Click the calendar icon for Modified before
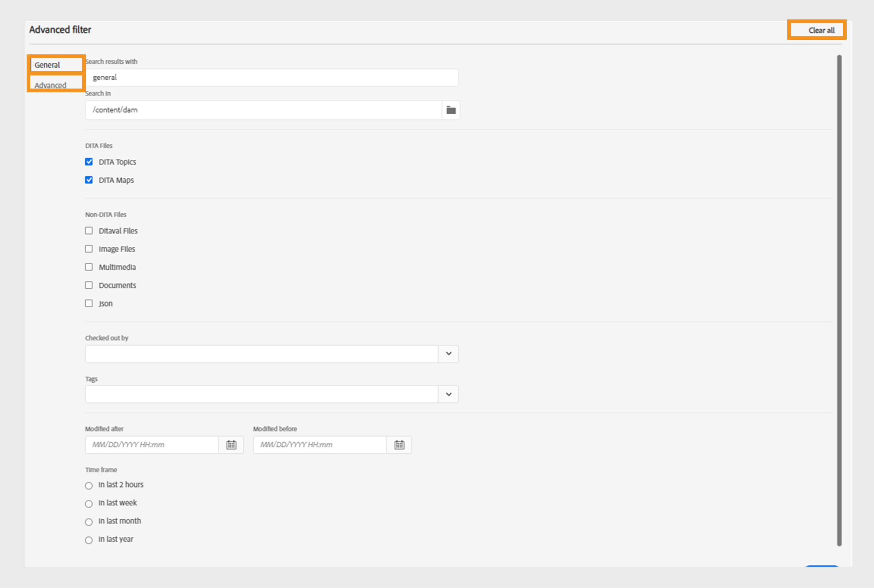The height and width of the screenshot is (588, 874). point(400,444)
